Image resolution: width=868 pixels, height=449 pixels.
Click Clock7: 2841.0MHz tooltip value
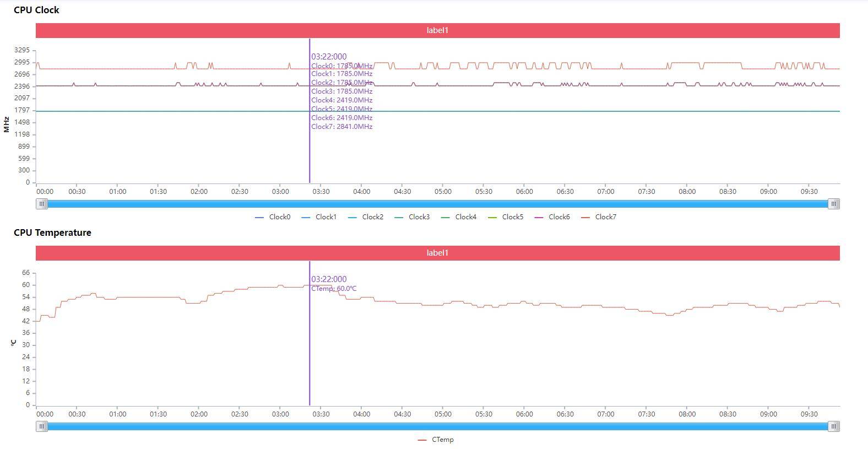click(341, 127)
